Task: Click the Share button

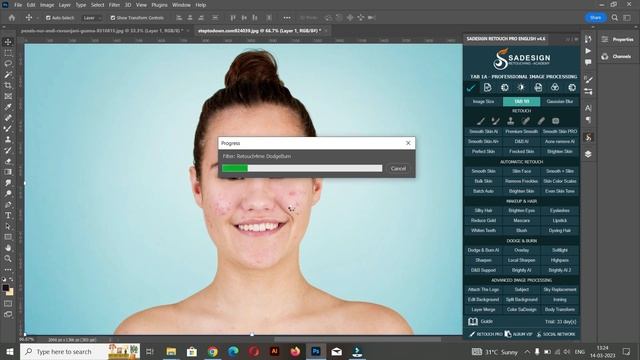Action: [596, 18]
